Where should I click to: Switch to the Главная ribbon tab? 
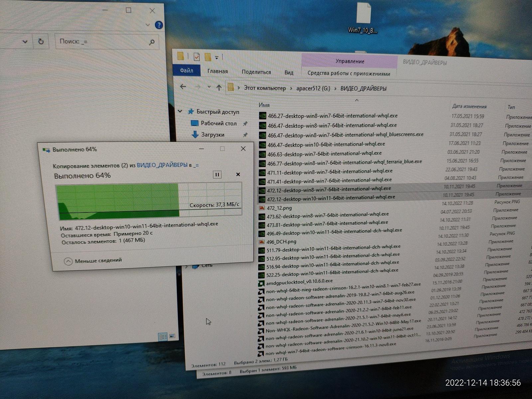[217, 71]
